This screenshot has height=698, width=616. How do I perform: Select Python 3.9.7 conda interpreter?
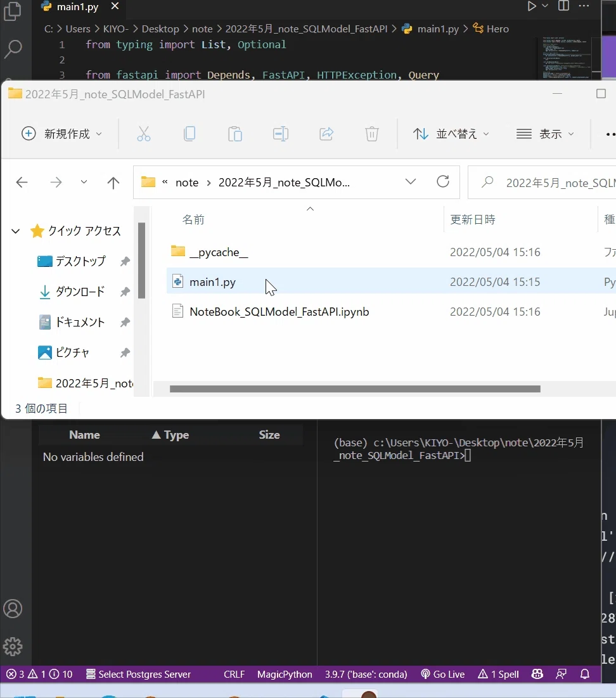tap(366, 674)
